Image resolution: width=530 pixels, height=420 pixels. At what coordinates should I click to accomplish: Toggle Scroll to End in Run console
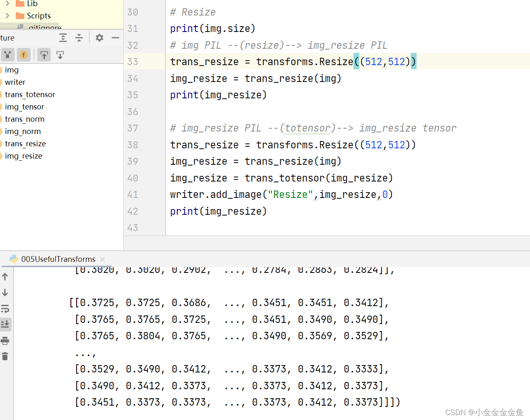pos(5,325)
